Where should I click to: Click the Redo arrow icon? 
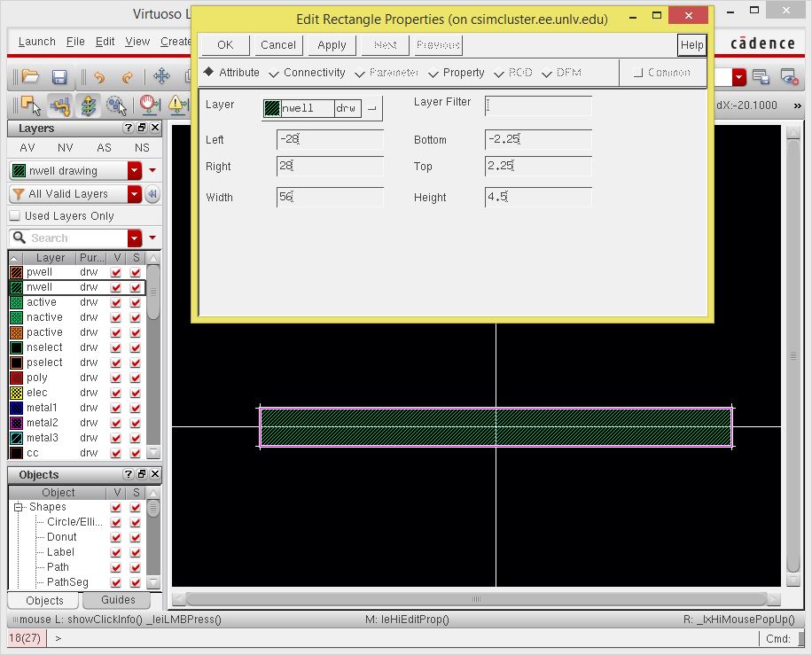[127, 77]
